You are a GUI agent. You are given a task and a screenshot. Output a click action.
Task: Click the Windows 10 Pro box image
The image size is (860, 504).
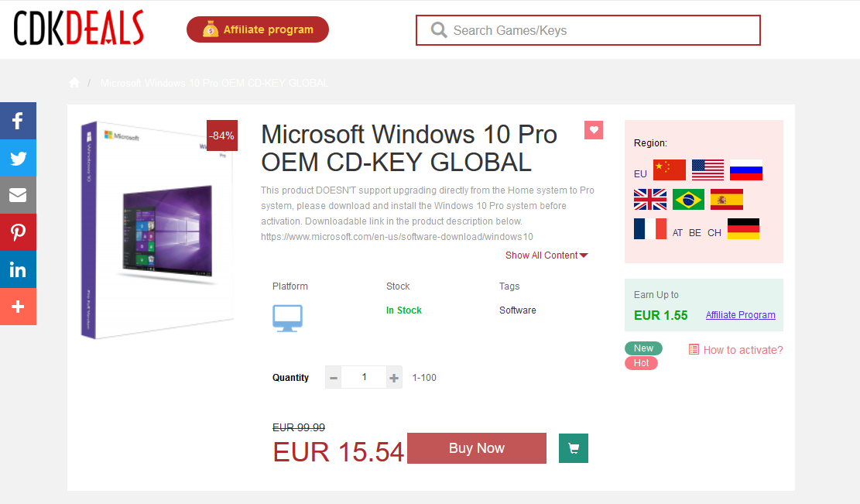(158, 230)
